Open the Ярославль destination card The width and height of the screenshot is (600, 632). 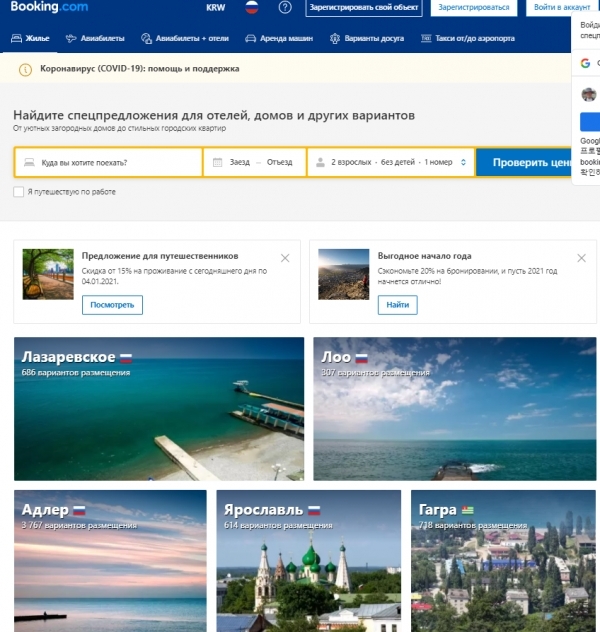(x=309, y=561)
